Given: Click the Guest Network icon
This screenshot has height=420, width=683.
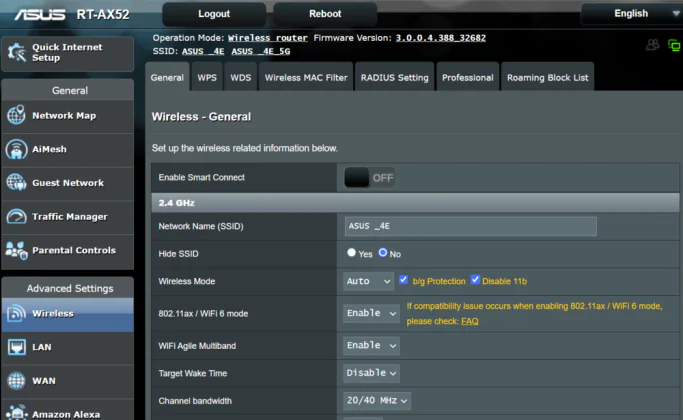Looking at the screenshot, I should 17,183.
